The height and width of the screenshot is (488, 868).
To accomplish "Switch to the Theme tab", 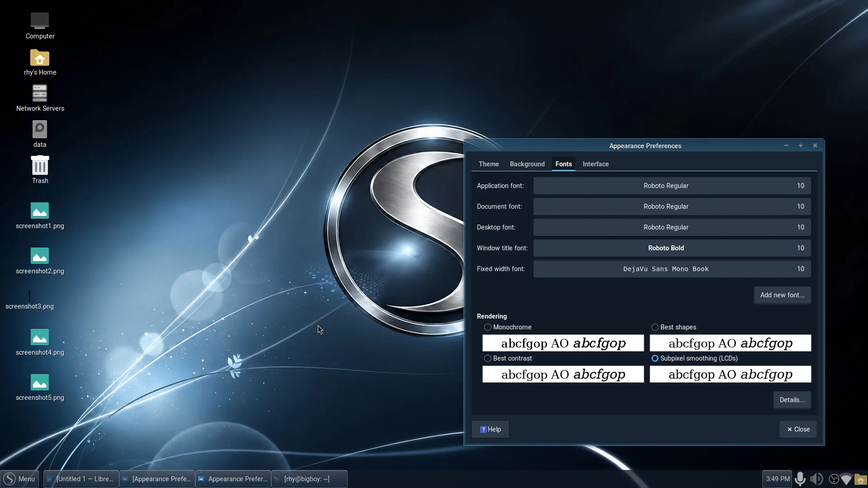I will pyautogui.click(x=489, y=164).
